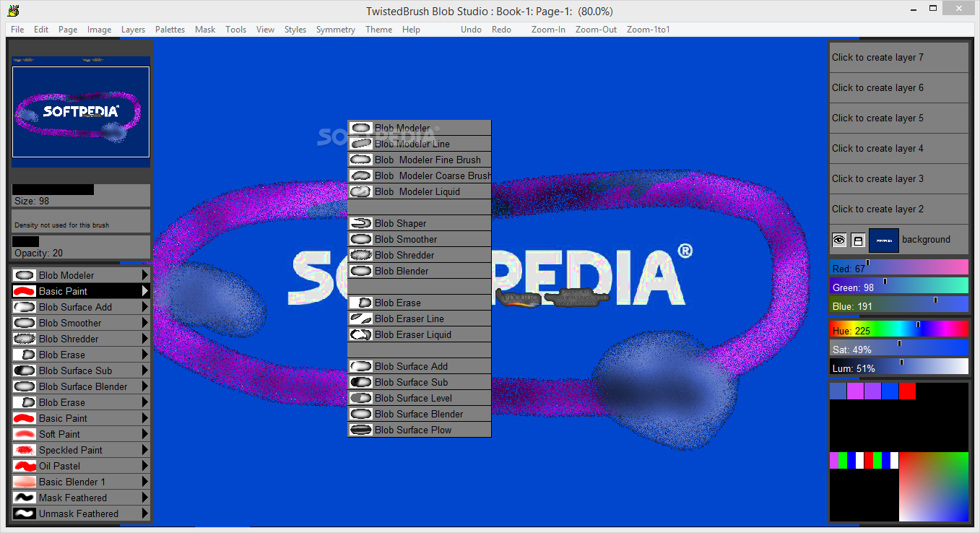Toggle the background layer lock icon
The image size is (980, 533).
pyautogui.click(x=858, y=240)
